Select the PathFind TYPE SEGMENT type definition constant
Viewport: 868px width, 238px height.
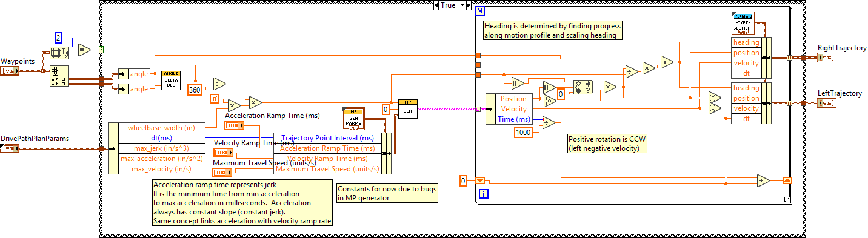[x=744, y=22]
